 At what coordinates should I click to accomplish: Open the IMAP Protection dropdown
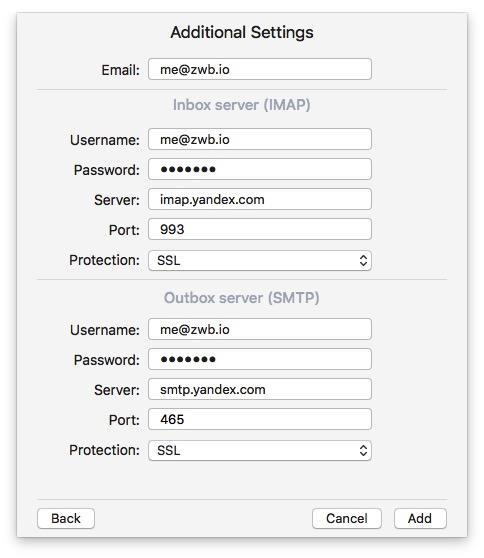pos(260,260)
